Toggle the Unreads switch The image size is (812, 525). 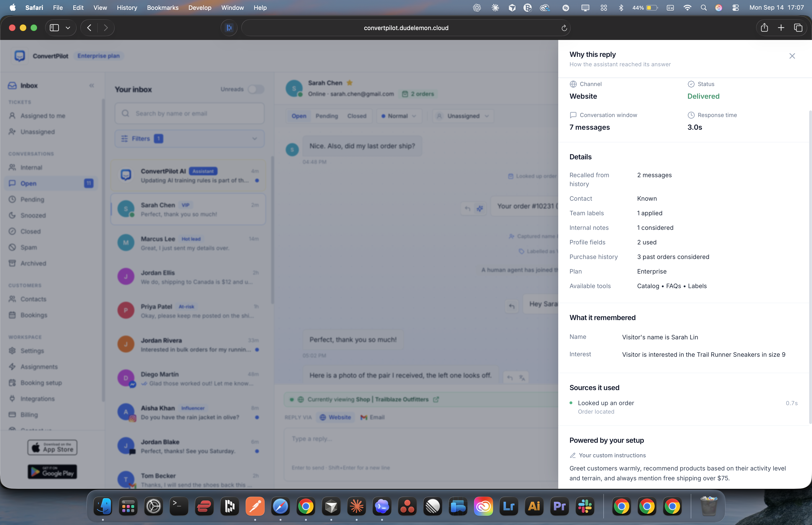click(256, 89)
